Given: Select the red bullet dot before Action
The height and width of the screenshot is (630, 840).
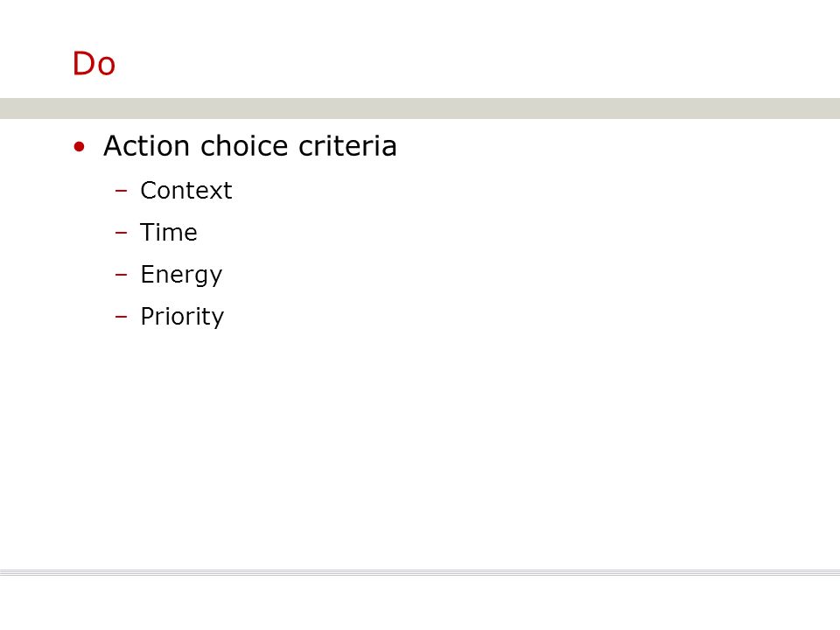Looking at the screenshot, I should click(x=80, y=147).
